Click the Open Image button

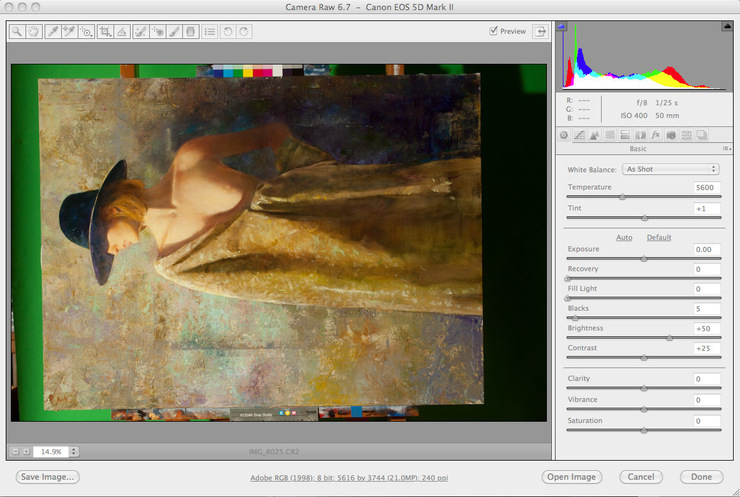tap(572, 477)
